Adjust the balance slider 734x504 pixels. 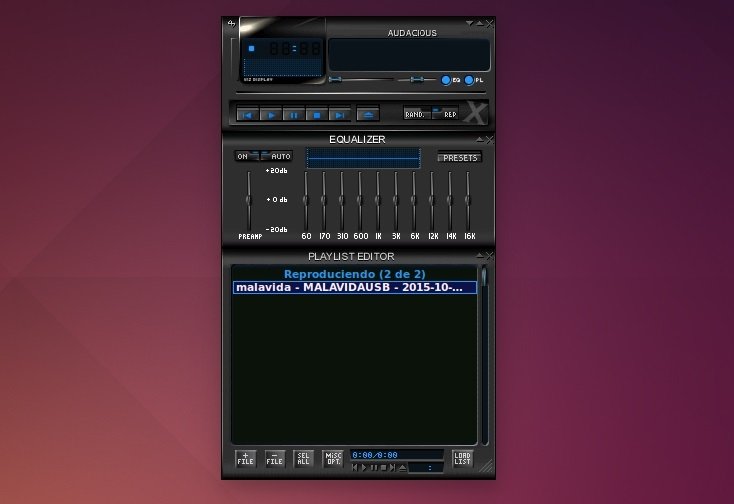pyautogui.click(x=417, y=80)
